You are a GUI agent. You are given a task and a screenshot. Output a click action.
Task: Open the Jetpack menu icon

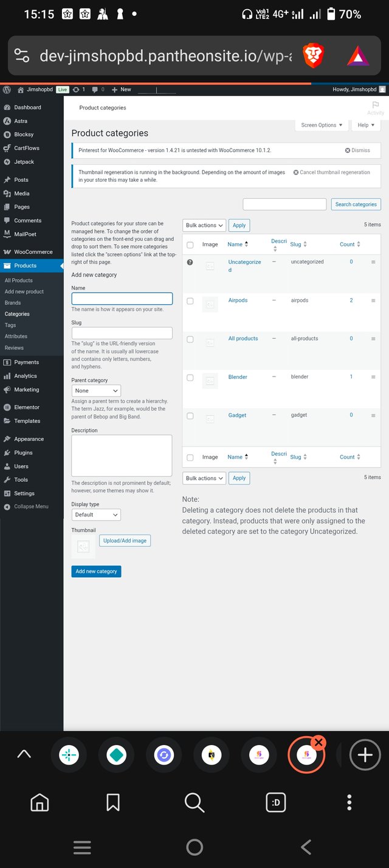(x=7, y=162)
